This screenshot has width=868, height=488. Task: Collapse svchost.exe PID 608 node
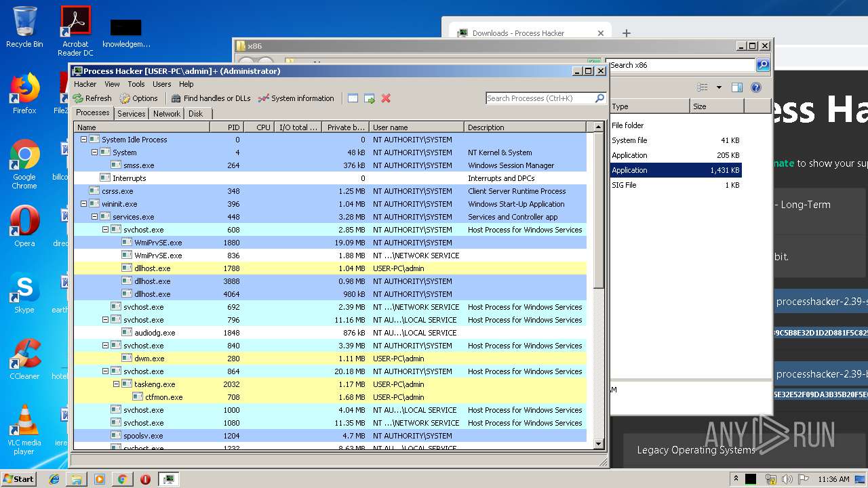tap(105, 230)
